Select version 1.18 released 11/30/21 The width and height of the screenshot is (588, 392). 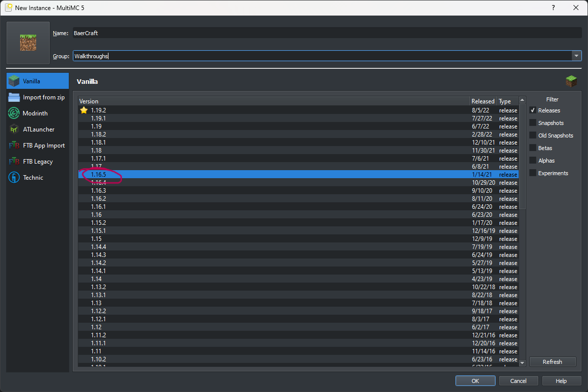click(x=298, y=150)
